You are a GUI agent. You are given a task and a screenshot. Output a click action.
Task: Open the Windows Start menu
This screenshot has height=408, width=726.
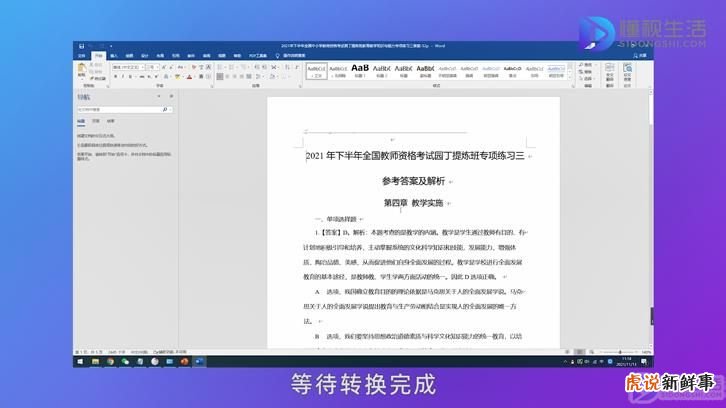pyautogui.click(x=80, y=362)
